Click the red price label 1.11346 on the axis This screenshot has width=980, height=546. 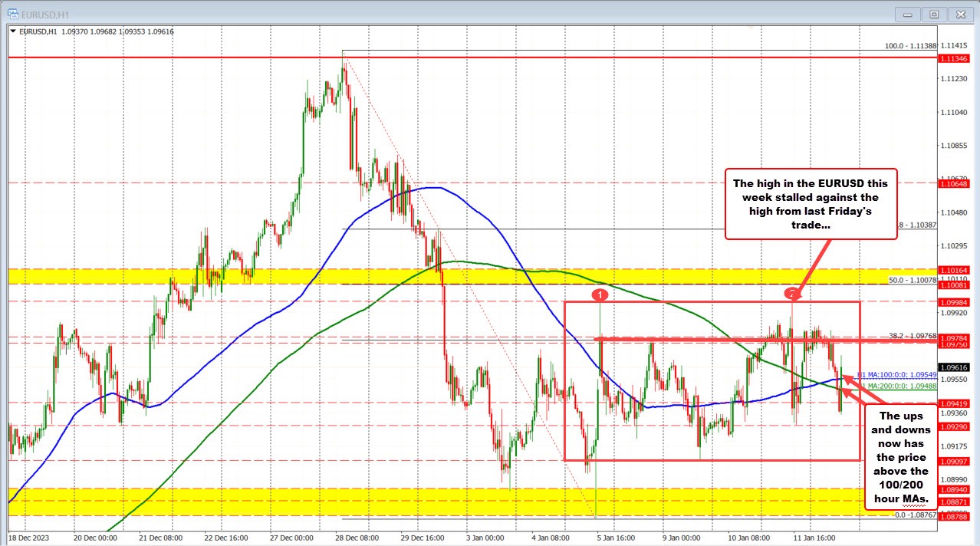(x=955, y=58)
